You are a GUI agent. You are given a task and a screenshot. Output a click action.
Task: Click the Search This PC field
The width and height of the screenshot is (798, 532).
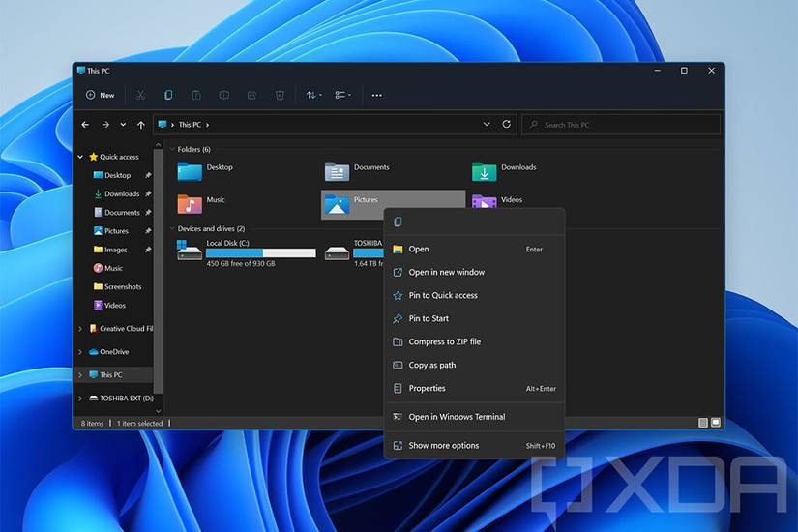[x=621, y=125]
